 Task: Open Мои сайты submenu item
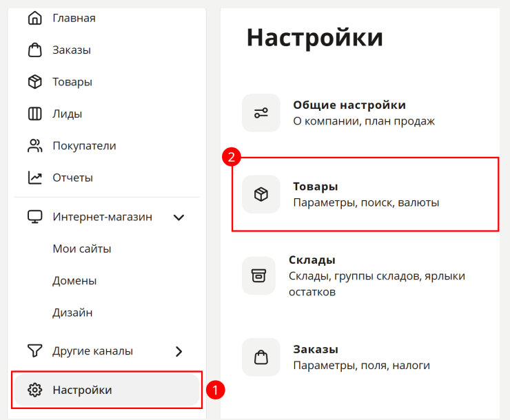82,249
